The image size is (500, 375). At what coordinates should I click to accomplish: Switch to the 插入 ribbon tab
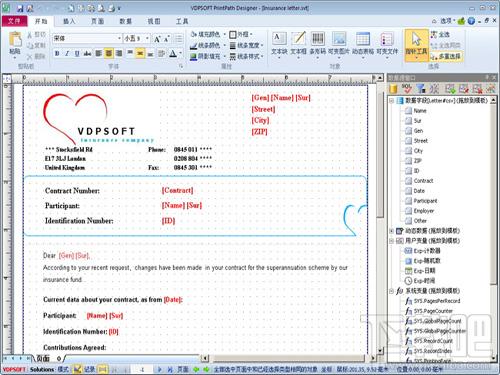coord(69,21)
